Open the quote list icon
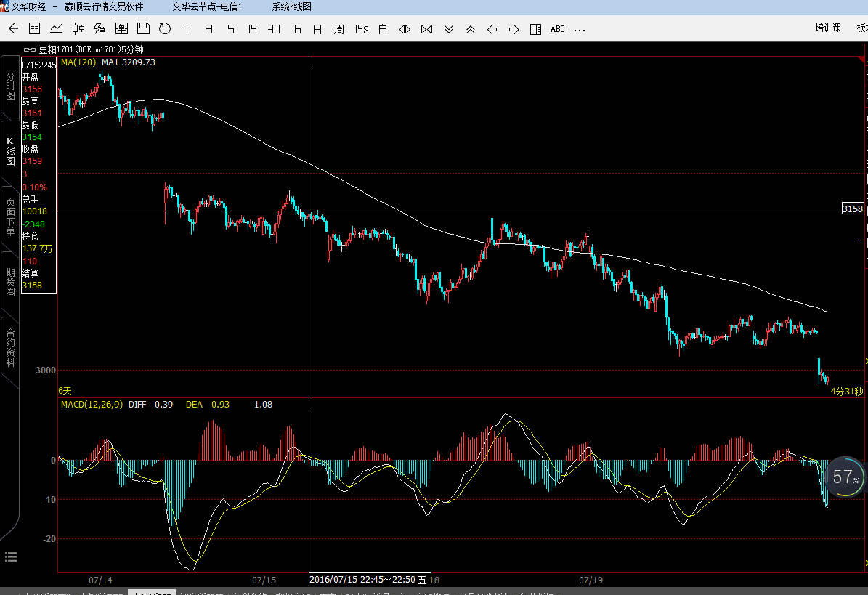The height and width of the screenshot is (595, 868). point(34,29)
